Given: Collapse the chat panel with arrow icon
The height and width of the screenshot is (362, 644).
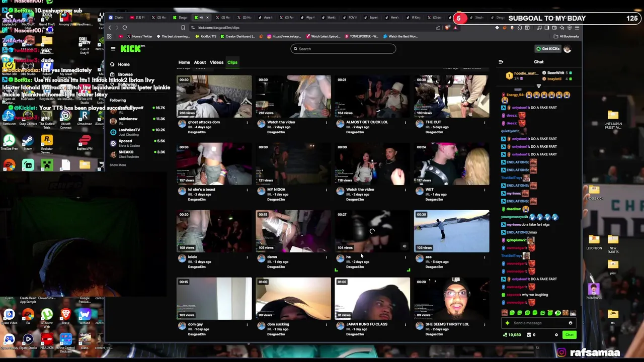Looking at the screenshot, I should [x=501, y=62].
